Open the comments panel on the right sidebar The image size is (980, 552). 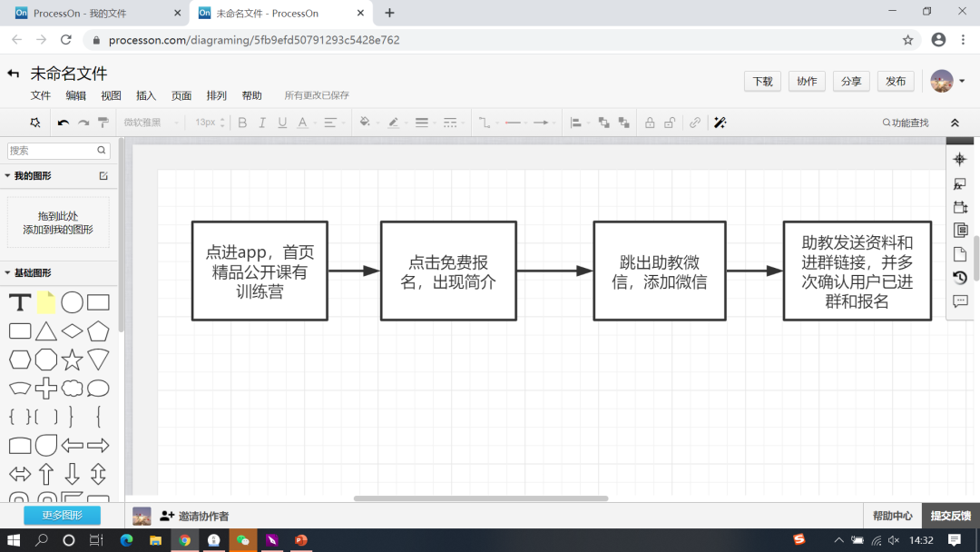point(959,301)
